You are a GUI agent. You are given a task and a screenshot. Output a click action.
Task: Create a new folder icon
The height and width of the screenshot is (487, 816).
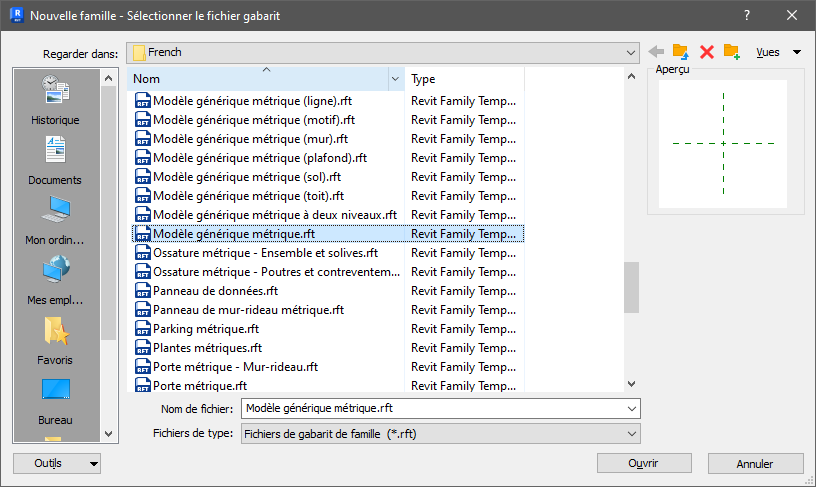click(x=732, y=52)
